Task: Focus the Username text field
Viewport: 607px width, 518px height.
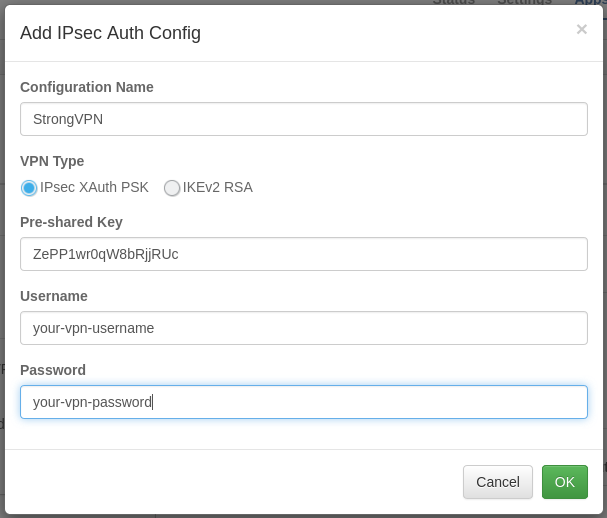Action: point(303,328)
